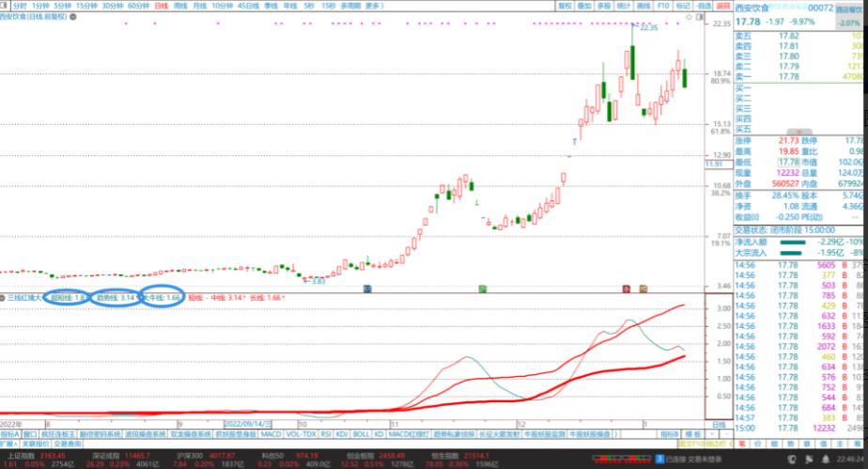Toggle the side panel icon near price axis
The height and width of the screenshot is (469, 868).
coord(699,17)
